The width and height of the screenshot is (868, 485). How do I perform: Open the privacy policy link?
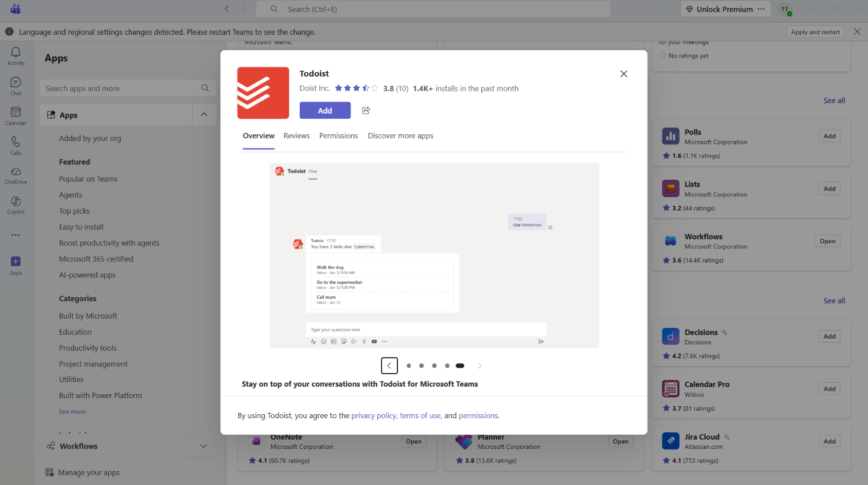tap(374, 416)
